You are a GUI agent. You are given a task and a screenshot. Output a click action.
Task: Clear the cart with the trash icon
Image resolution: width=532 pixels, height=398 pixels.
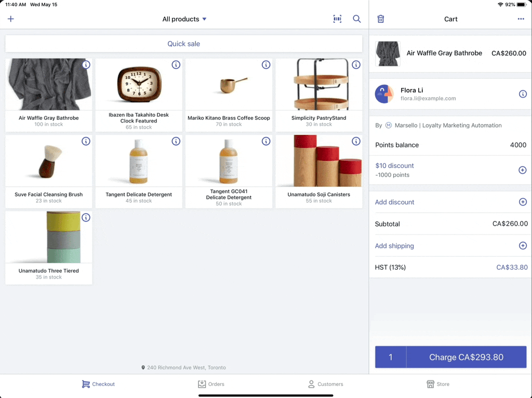click(x=381, y=19)
